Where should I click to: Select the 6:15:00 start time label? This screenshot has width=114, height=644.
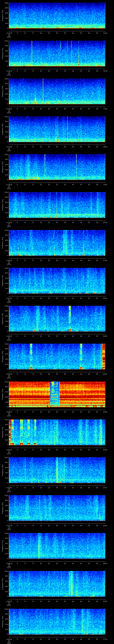click(x=9, y=71)
